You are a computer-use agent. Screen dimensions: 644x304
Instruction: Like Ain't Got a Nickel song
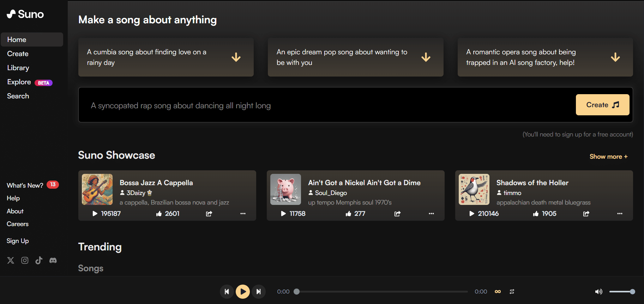click(x=348, y=214)
